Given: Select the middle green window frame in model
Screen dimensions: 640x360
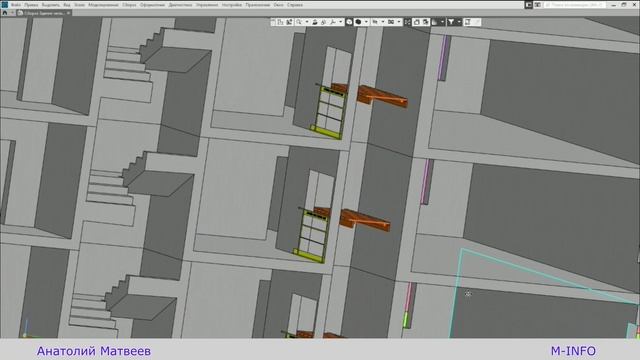Looking at the screenshot, I should [x=311, y=236].
